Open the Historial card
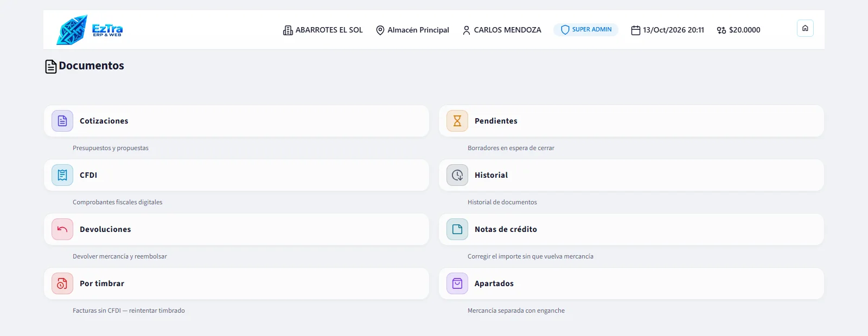The width and height of the screenshot is (868, 336). click(631, 175)
